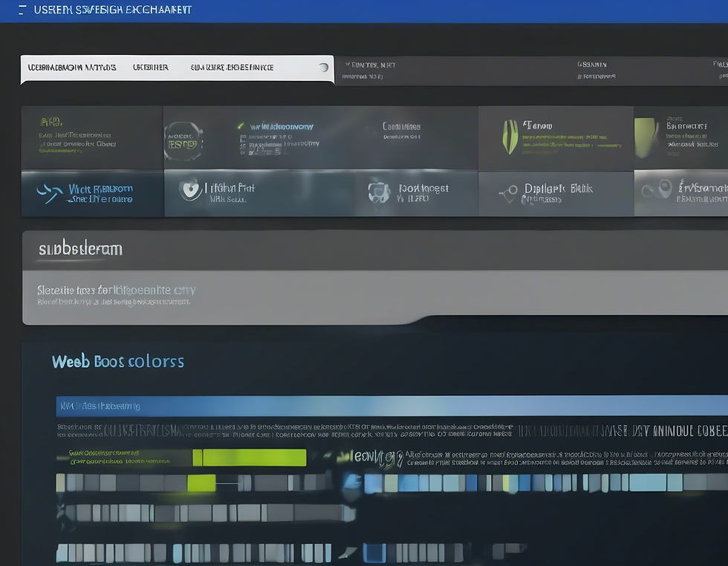Click the "subsderam" heading
728x566 pixels.
point(80,250)
